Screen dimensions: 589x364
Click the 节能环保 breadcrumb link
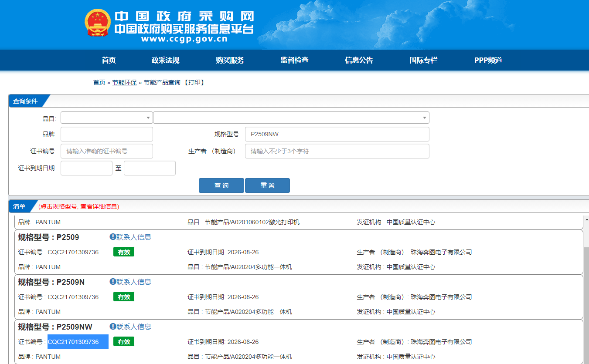pyautogui.click(x=124, y=82)
